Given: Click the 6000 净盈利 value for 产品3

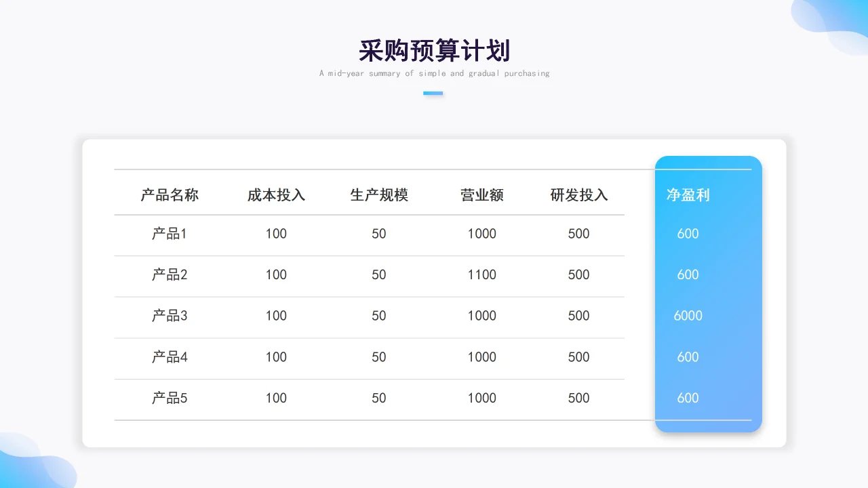Looking at the screenshot, I should pos(688,316).
